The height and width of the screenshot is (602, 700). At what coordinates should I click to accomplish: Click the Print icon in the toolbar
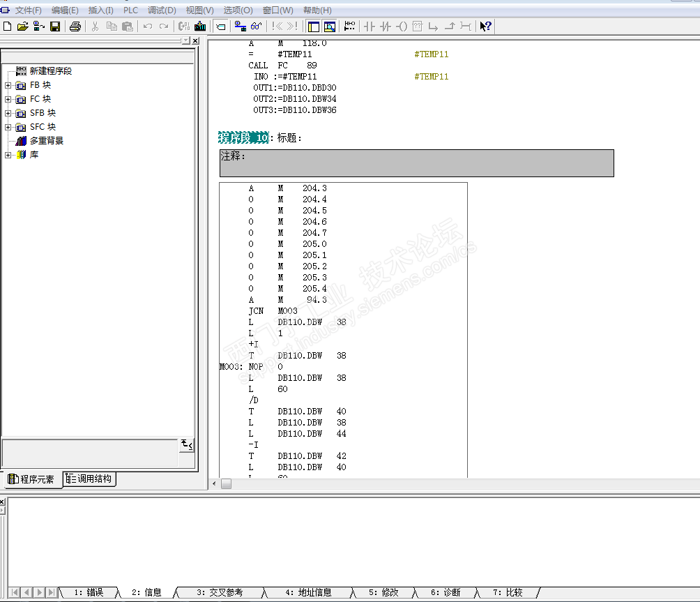pyautogui.click(x=75, y=27)
